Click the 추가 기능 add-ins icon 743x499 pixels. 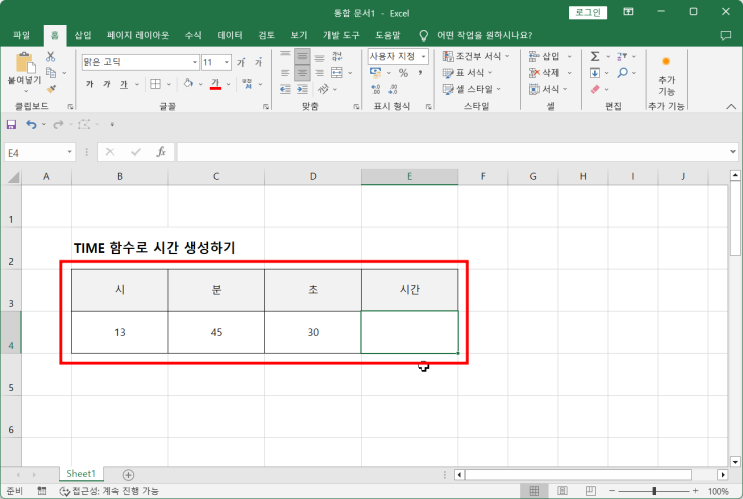[x=666, y=75]
